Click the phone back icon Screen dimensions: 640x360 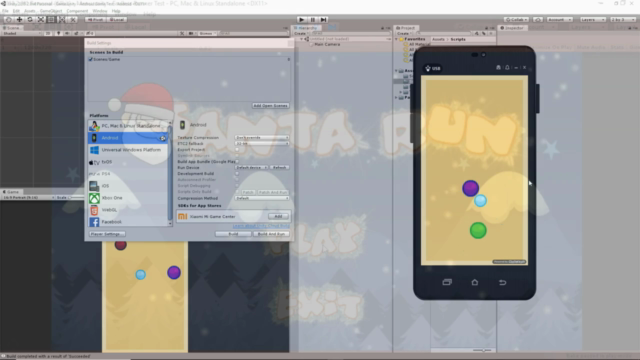[502, 282]
